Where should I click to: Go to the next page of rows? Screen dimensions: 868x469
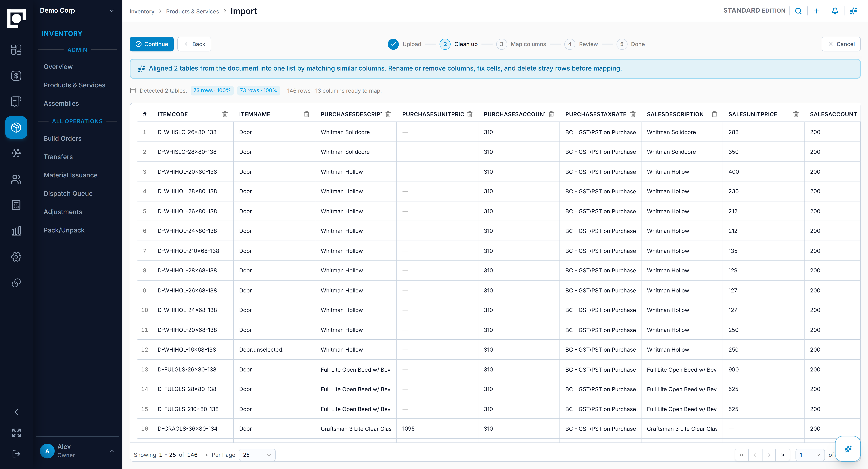[x=769, y=455]
